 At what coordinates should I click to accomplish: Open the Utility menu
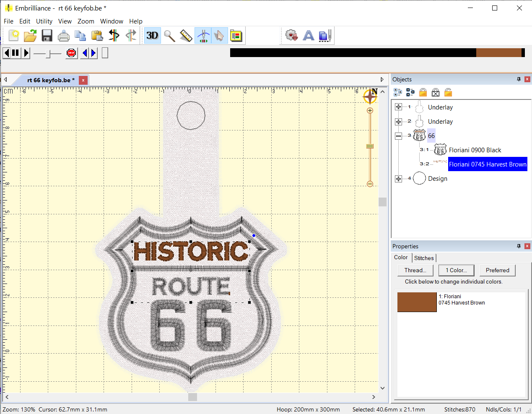[44, 21]
